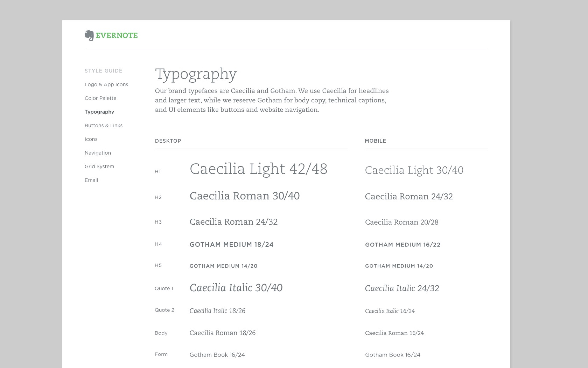Go to the Color Palette page

[x=100, y=98]
